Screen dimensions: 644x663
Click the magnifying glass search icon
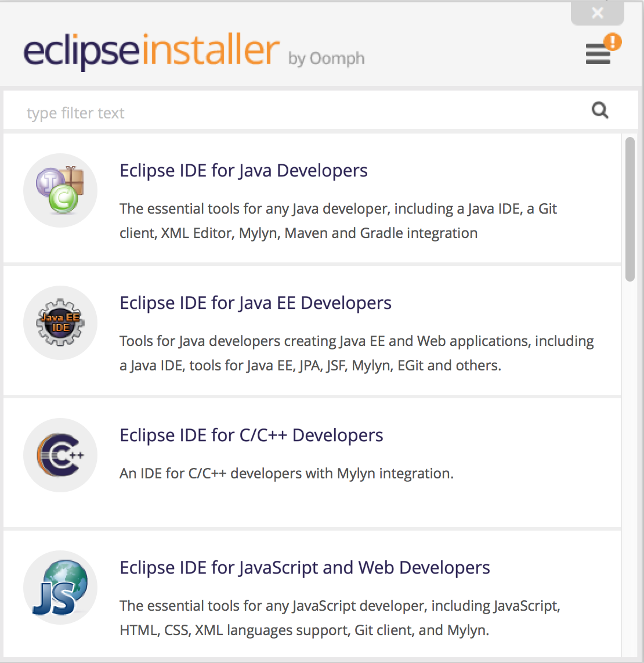pyautogui.click(x=600, y=110)
